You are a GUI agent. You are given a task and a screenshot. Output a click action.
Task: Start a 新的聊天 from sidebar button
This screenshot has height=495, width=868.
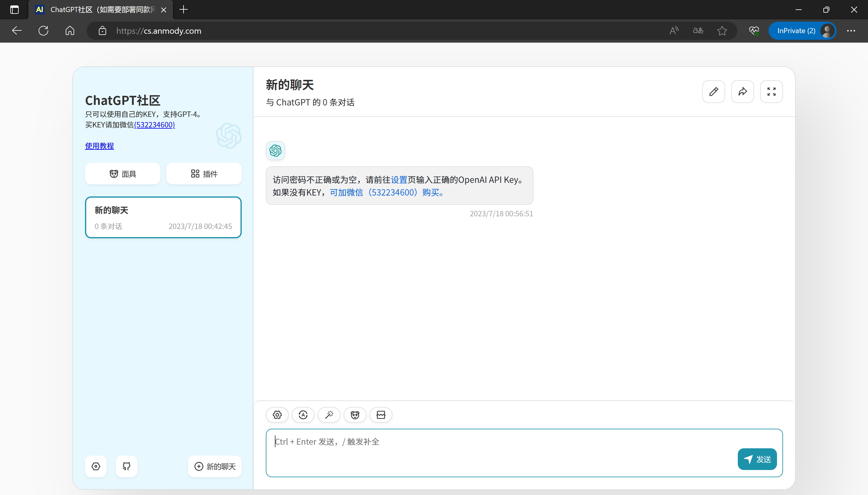[215, 466]
